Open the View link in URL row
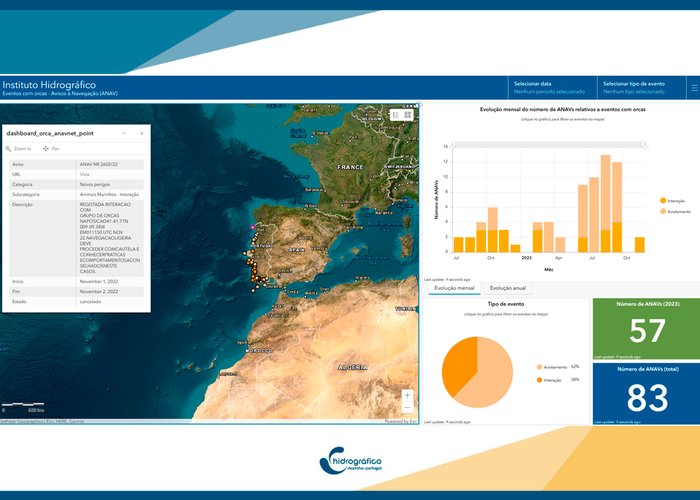Screen dimensions: 700x500 [85, 174]
